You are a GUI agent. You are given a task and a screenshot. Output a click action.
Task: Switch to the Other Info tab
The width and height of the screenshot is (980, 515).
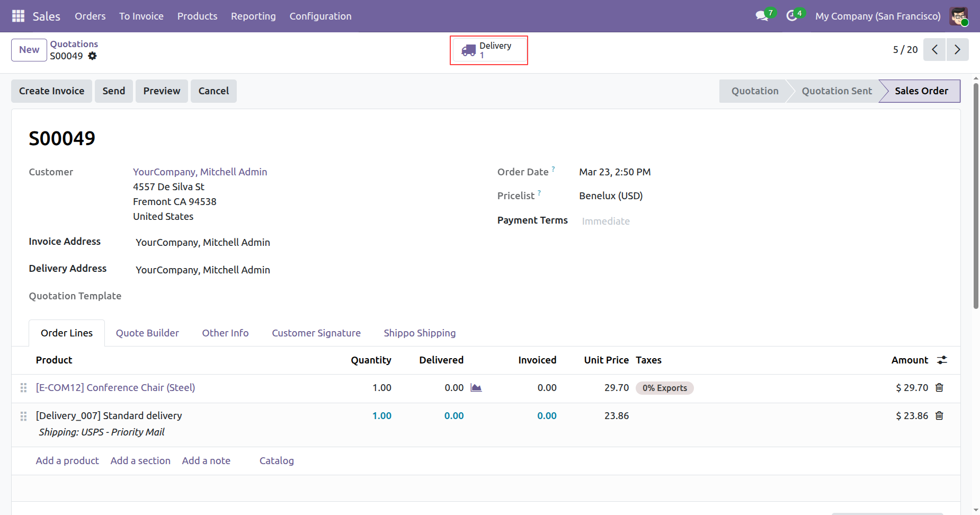pos(225,333)
